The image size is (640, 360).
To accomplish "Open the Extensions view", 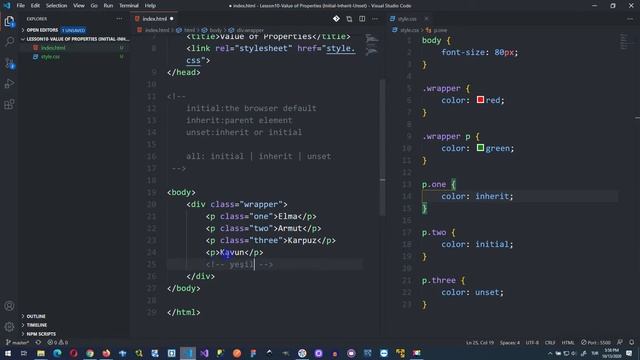I will [x=9, y=104].
